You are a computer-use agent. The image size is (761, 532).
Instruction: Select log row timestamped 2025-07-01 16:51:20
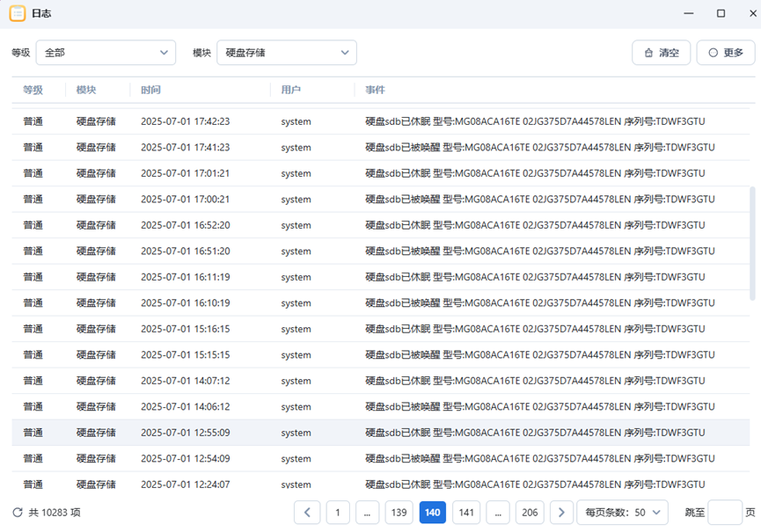380,251
